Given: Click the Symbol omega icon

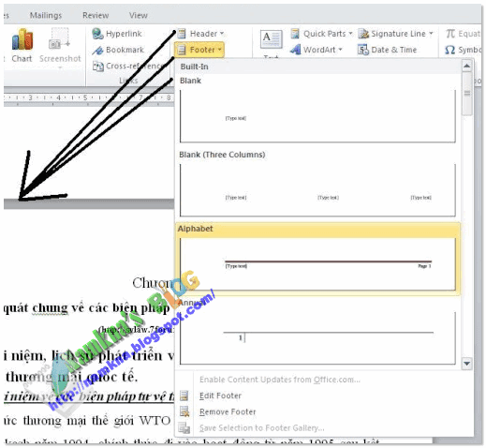Looking at the screenshot, I should 450,50.
